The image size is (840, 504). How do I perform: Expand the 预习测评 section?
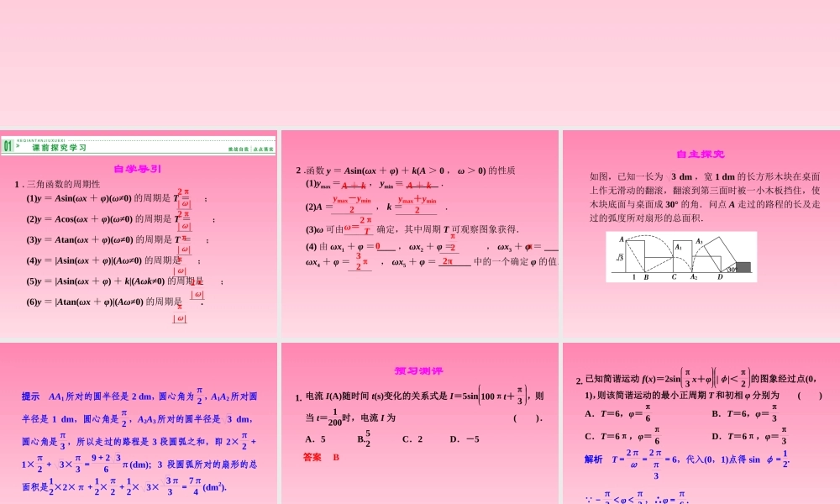coord(418,370)
